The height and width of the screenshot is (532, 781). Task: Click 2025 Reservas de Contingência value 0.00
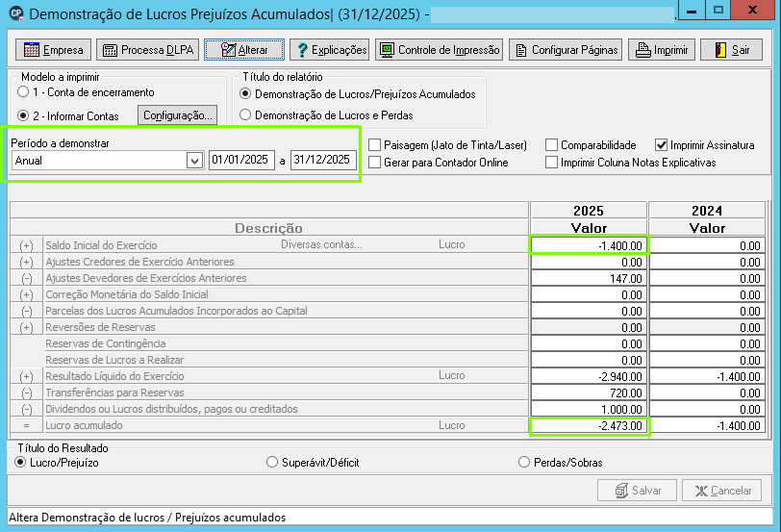(x=589, y=344)
